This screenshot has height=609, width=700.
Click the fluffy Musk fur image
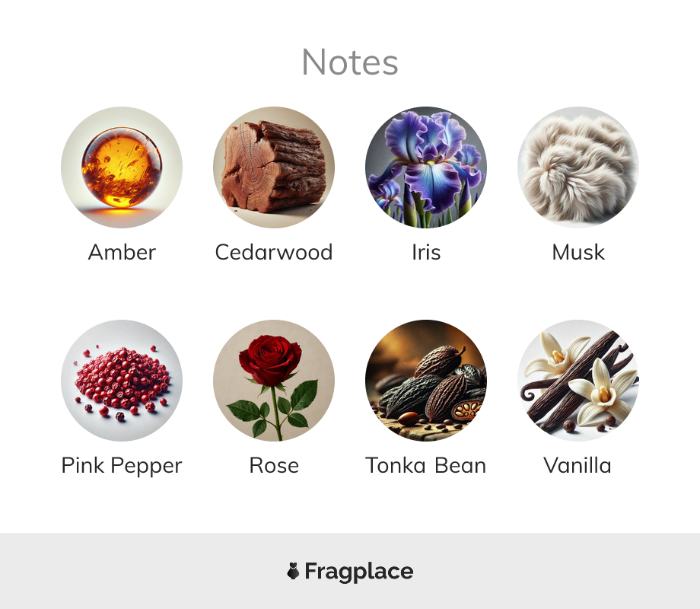578,167
